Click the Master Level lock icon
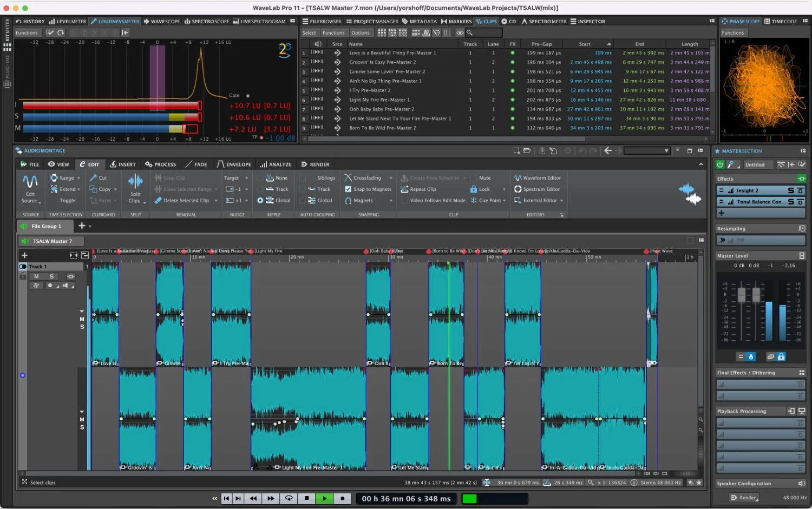Image resolution: width=812 pixels, height=509 pixels. point(781,356)
